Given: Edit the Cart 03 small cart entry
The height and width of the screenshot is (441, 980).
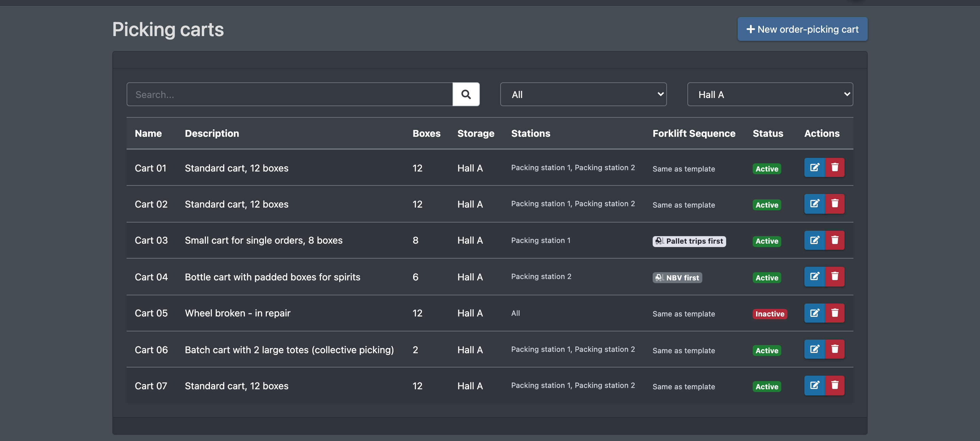Looking at the screenshot, I should pos(815,240).
